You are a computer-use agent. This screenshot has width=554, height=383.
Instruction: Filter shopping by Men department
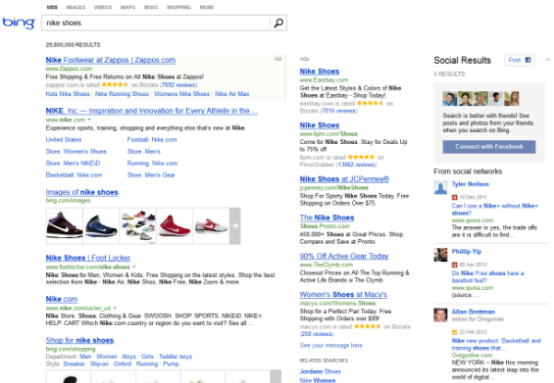85,357
